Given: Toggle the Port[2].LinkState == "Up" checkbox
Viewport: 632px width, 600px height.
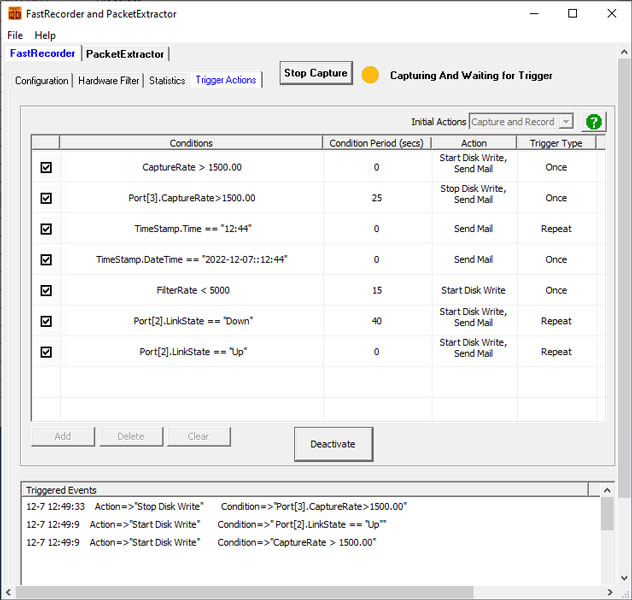Looking at the screenshot, I should click(46, 352).
